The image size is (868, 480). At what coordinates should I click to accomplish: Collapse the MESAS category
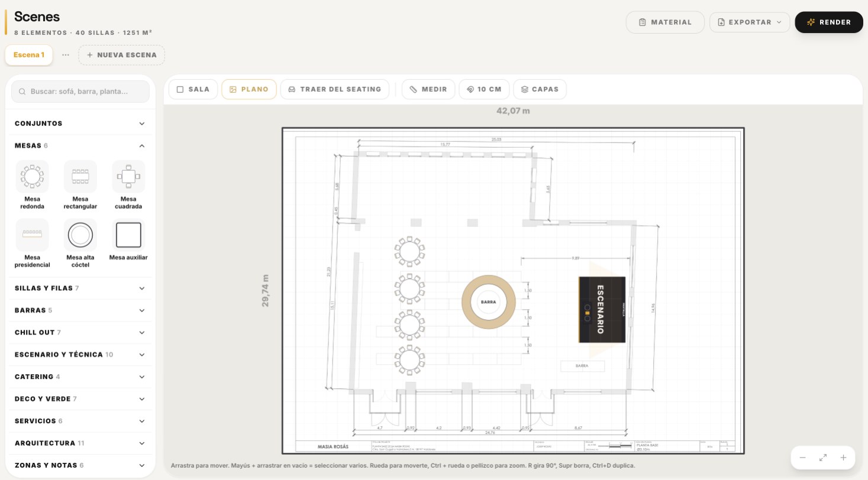click(80, 145)
